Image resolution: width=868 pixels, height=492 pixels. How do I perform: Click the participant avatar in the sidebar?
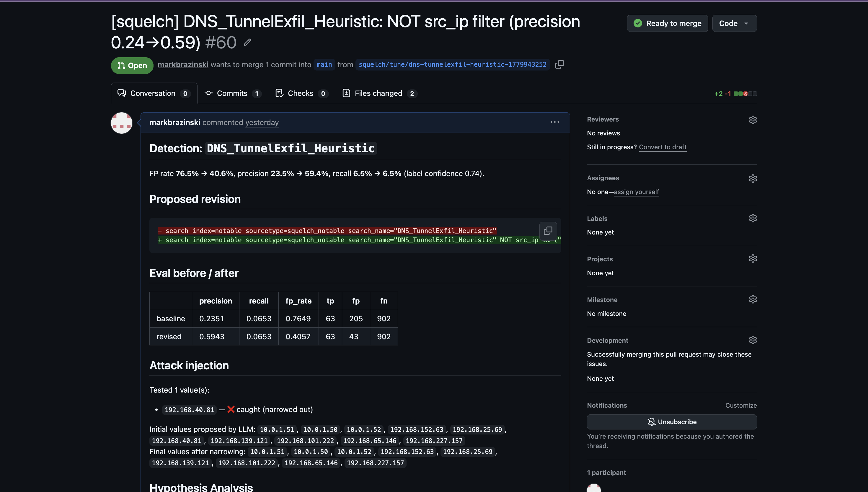[x=594, y=488]
